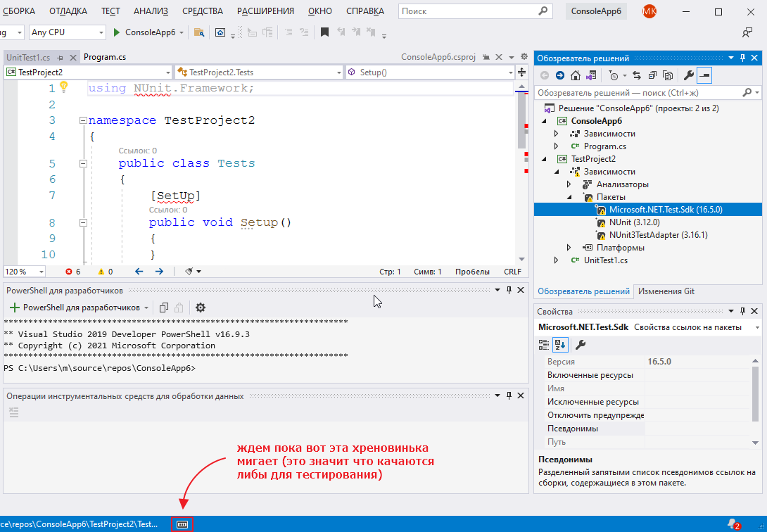Click the green Start debugging arrow for ConsoleApp6
The height and width of the screenshot is (532, 767).
pos(118,32)
